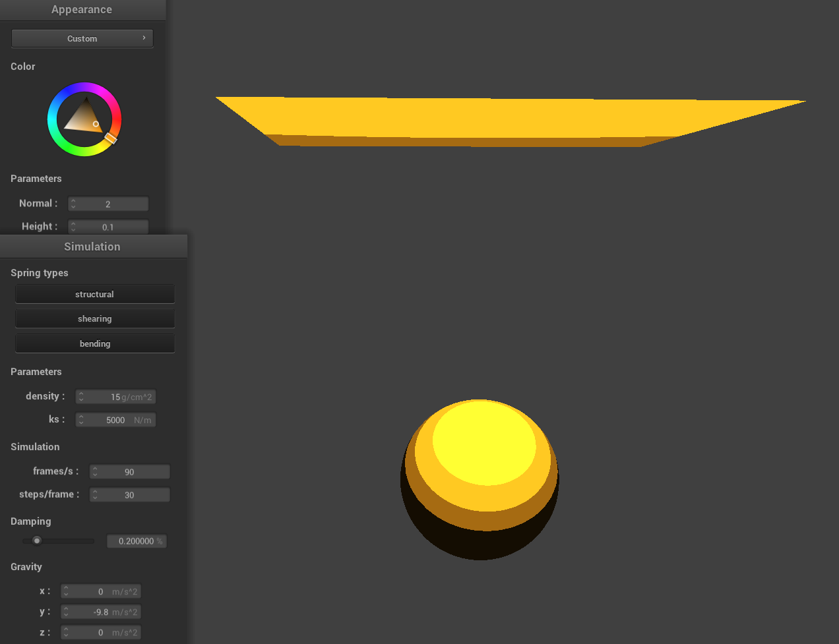The width and height of the screenshot is (839, 644).
Task: Click the Appearance panel header
Action: coord(82,10)
